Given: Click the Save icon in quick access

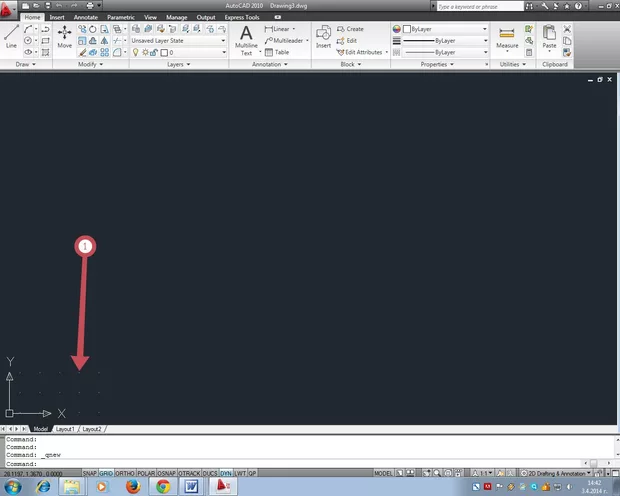Looking at the screenshot, I should pos(47,6).
